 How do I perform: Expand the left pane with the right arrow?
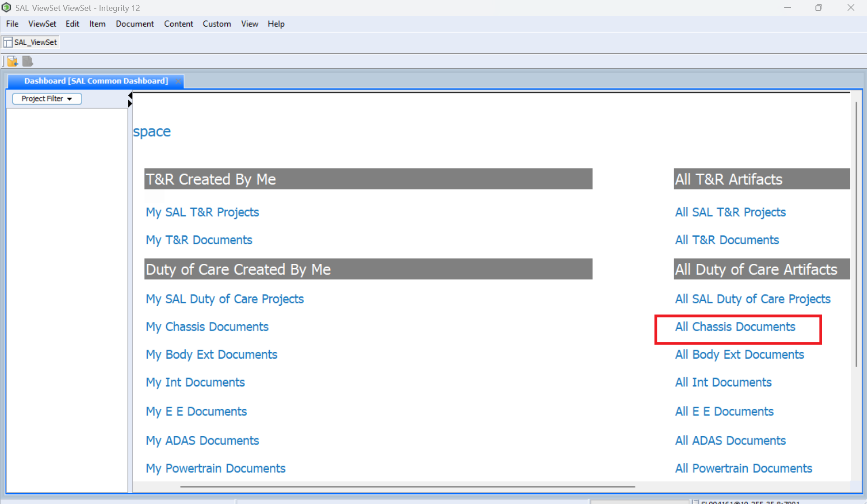[130, 103]
